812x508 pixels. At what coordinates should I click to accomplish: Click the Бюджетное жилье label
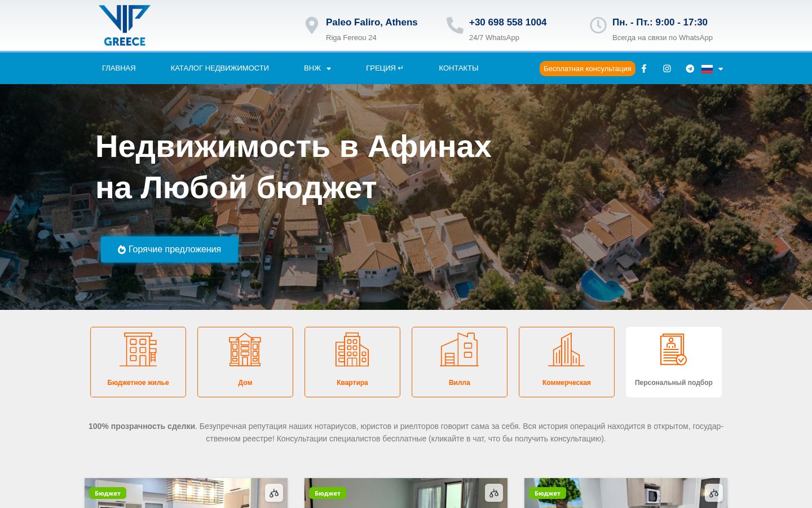pos(138,383)
